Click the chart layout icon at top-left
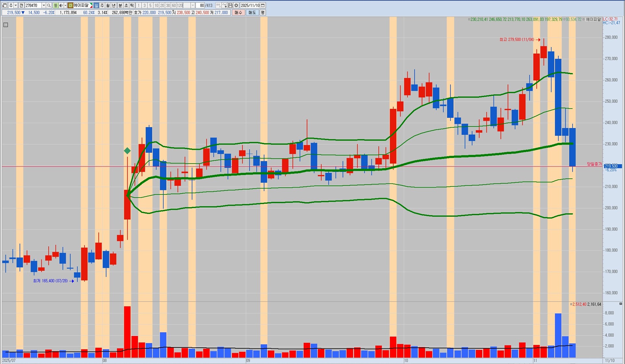 pyautogui.click(x=5, y=6)
